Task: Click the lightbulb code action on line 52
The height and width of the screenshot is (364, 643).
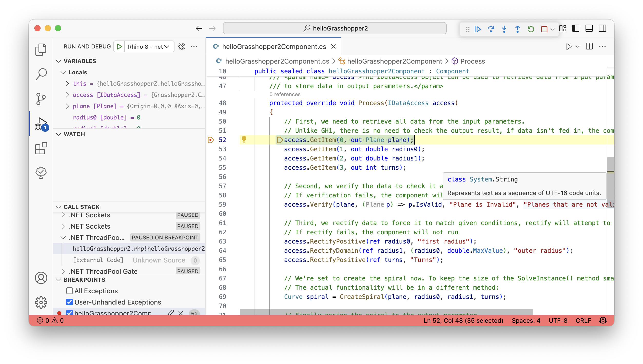Action: [244, 139]
